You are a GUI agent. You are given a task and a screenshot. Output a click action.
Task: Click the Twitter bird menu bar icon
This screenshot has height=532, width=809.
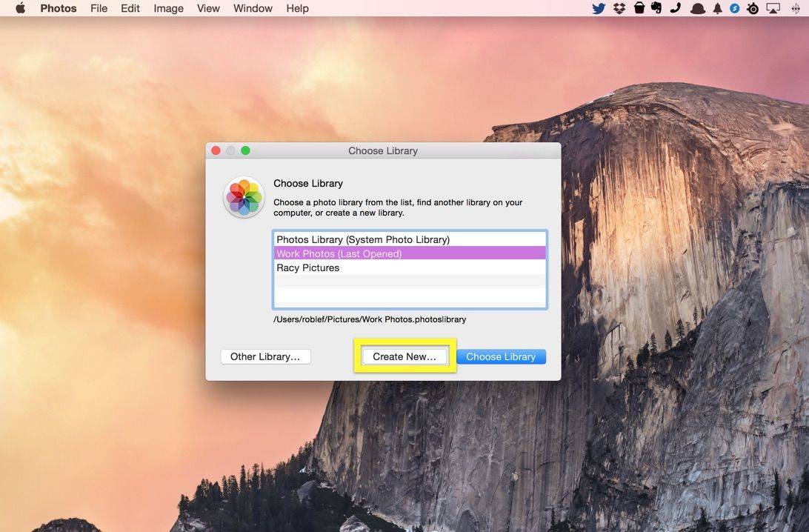(599, 8)
